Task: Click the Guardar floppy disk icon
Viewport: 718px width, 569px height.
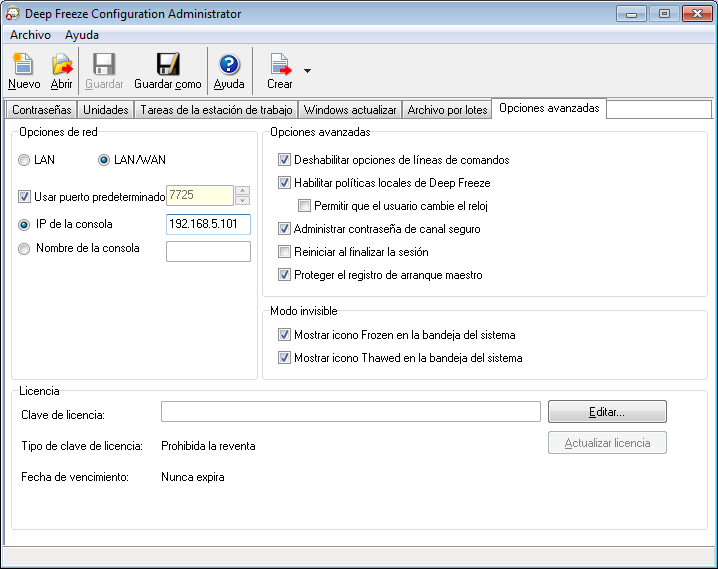Action: click(x=104, y=64)
